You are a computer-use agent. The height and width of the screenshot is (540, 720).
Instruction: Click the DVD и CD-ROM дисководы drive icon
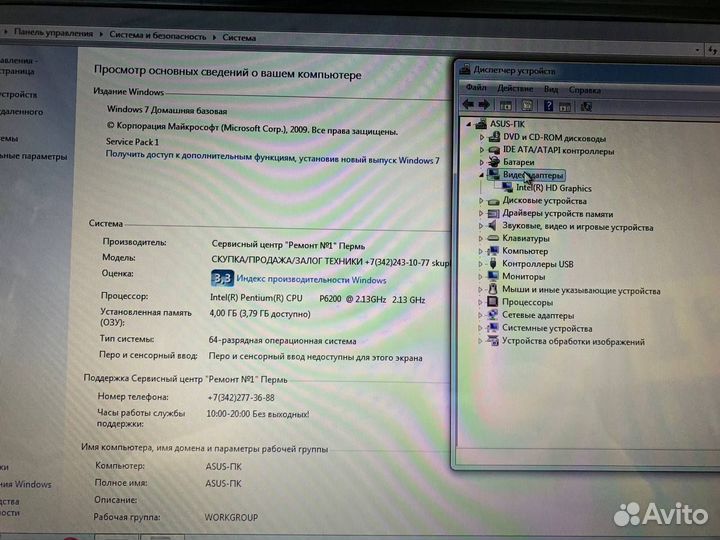(494, 137)
